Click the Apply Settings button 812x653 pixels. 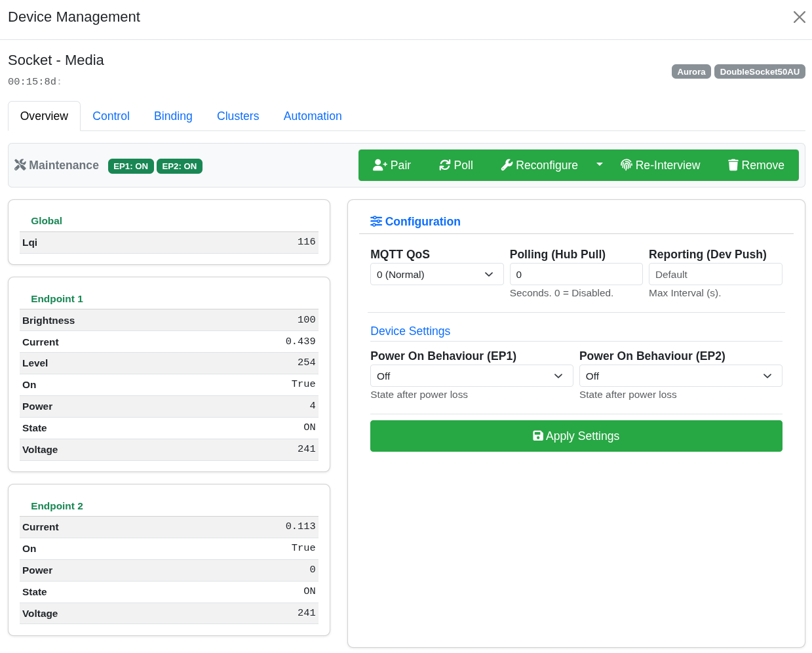(576, 436)
